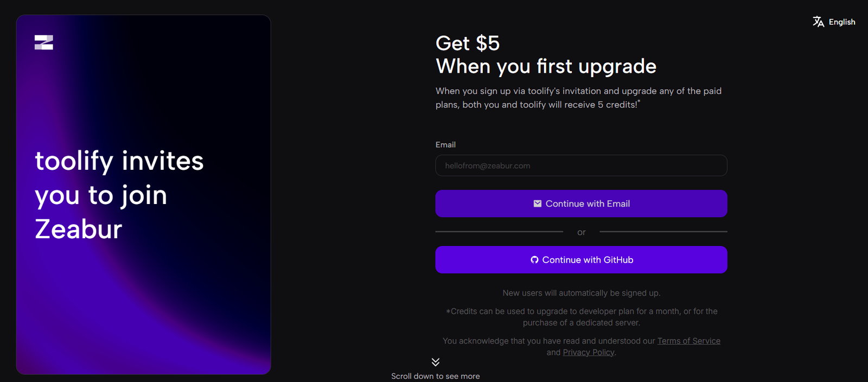This screenshot has height=382, width=868.
Task: Open the Privacy Policy link
Action: point(588,352)
